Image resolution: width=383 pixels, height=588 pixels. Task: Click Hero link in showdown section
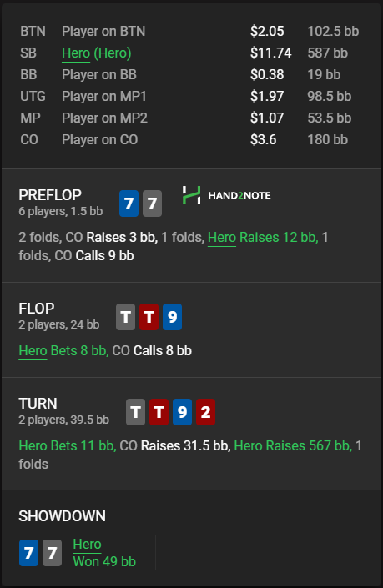pos(87,545)
